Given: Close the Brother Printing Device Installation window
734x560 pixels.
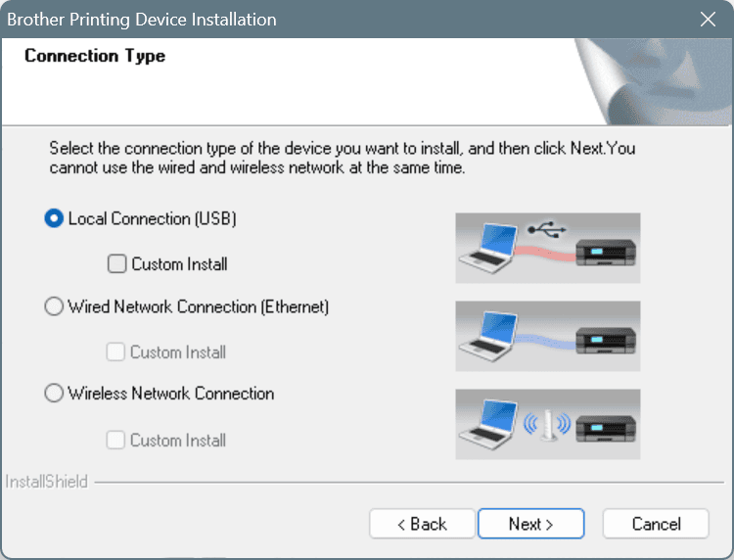Looking at the screenshot, I should pos(708,20).
